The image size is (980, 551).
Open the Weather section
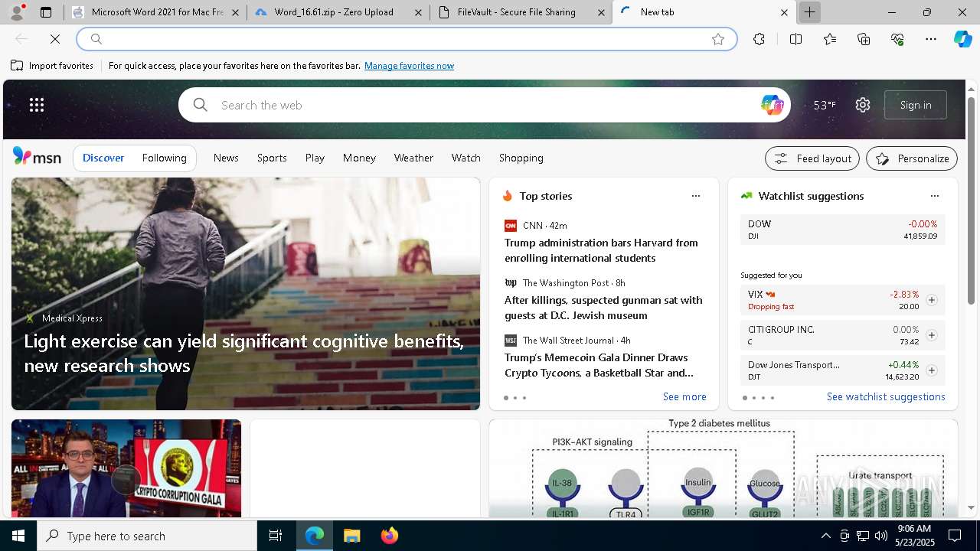(x=413, y=158)
